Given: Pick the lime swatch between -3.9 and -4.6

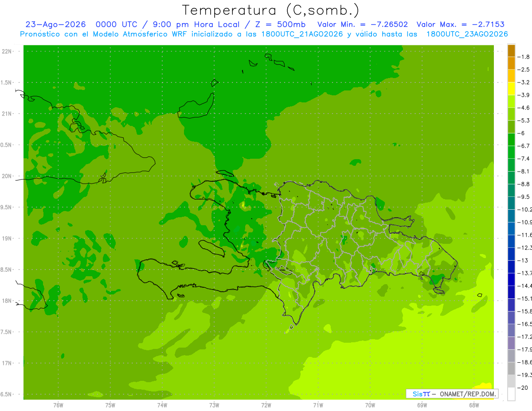Looking at the screenshot, I should (x=512, y=102).
